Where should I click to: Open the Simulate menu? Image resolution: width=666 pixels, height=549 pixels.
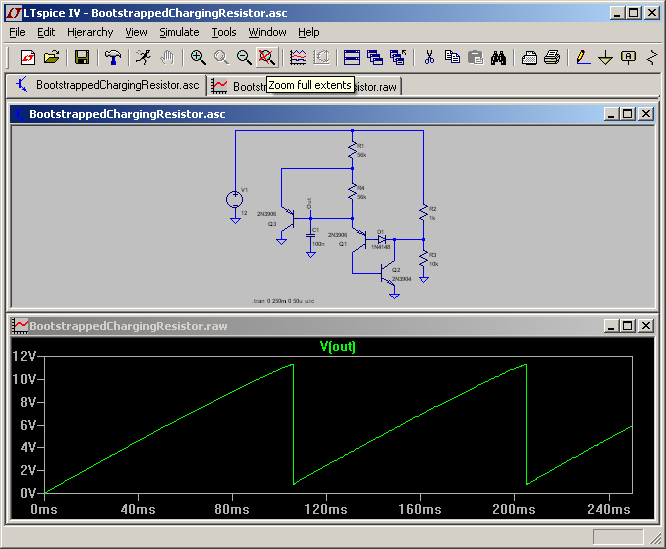click(179, 32)
